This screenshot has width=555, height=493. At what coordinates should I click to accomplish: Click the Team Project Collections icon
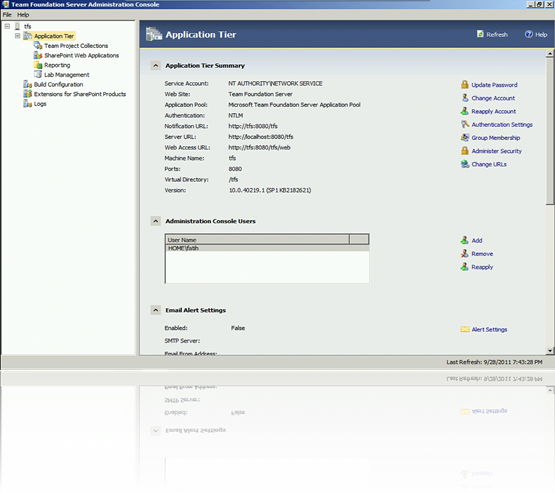click(x=38, y=46)
